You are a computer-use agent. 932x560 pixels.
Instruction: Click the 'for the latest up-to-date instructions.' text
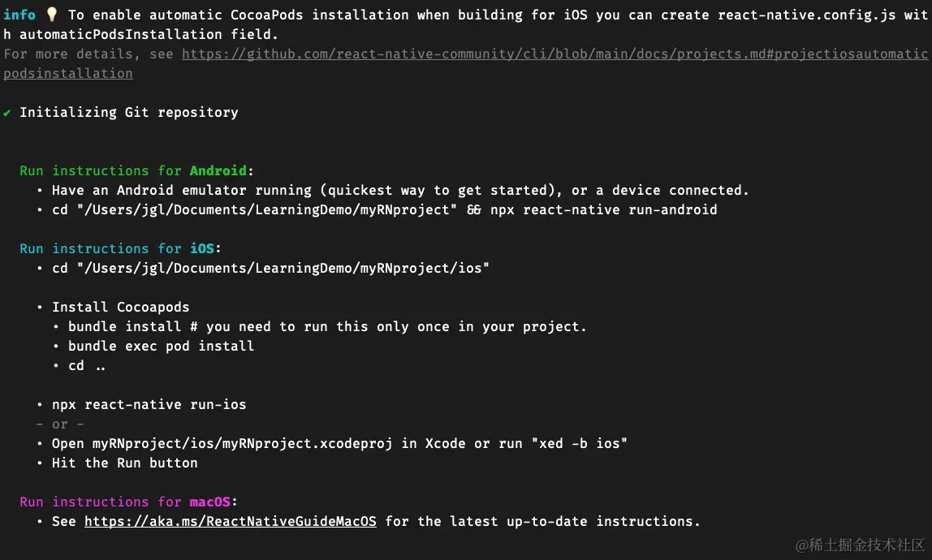[542, 521]
